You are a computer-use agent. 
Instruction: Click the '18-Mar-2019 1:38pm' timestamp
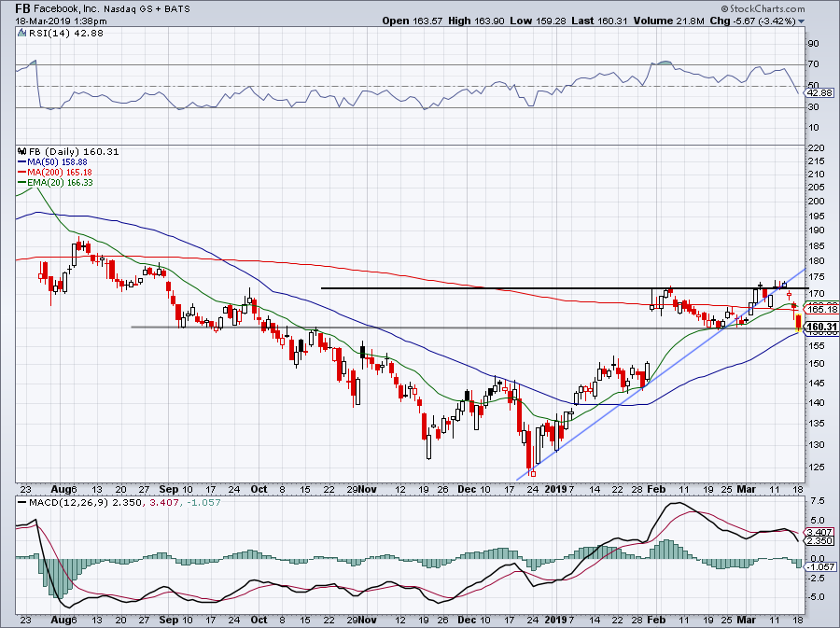61,21
